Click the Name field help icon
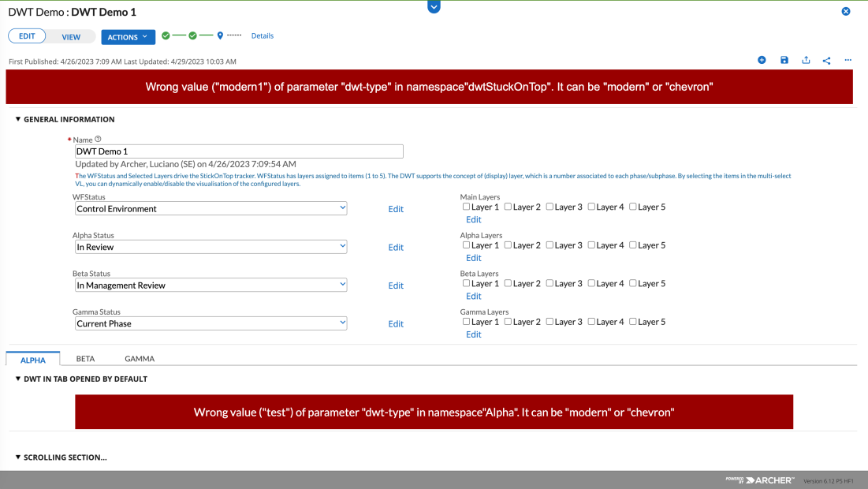The height and width of the screenshot is (489, 868). pyautogui.click(x=98, y=139)
